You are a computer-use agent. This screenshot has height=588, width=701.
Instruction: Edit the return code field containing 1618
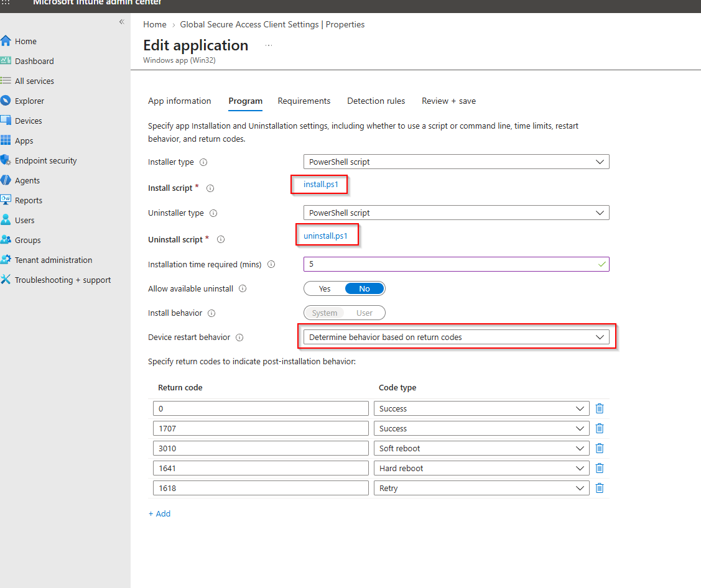tap(261, 488)
